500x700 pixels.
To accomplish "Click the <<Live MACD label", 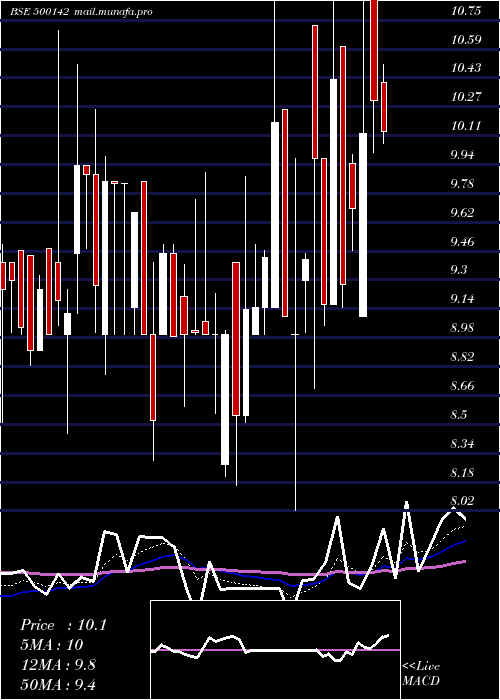I will (421, 674).
